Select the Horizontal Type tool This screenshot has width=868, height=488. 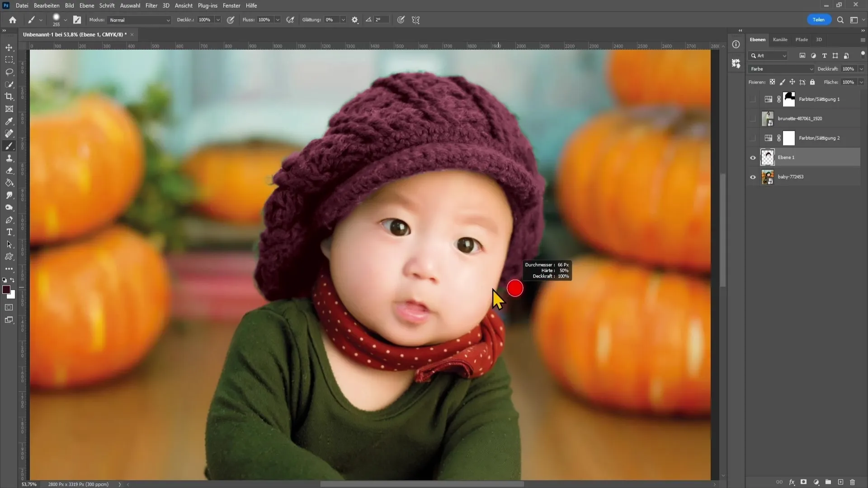[9, 232]
